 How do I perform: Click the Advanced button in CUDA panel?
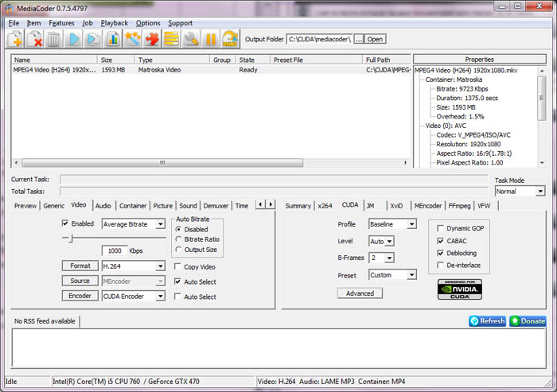[x=360, y=293]
